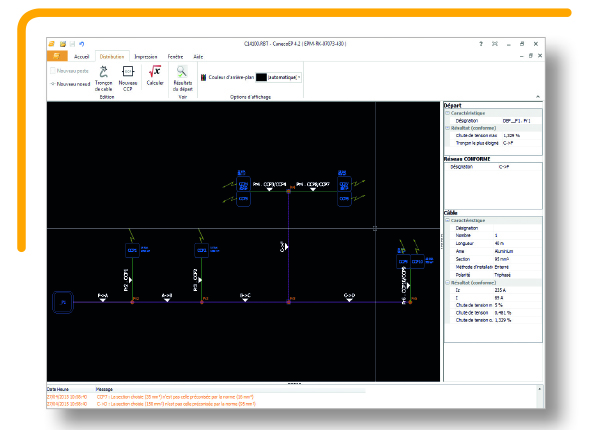
Task: Click the open folder icon in title bar
Action: (63, 44)
